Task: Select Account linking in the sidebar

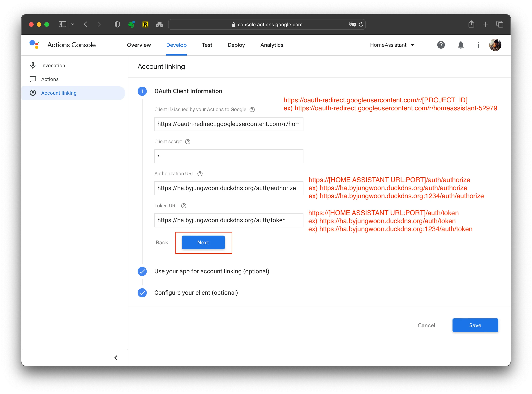Action: coord(73,93)
